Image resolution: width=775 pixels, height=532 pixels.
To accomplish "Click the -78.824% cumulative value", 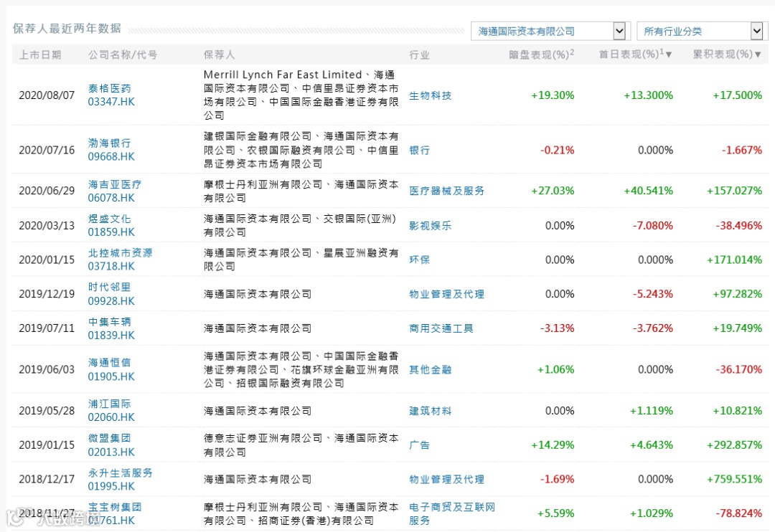I will 739,514.
